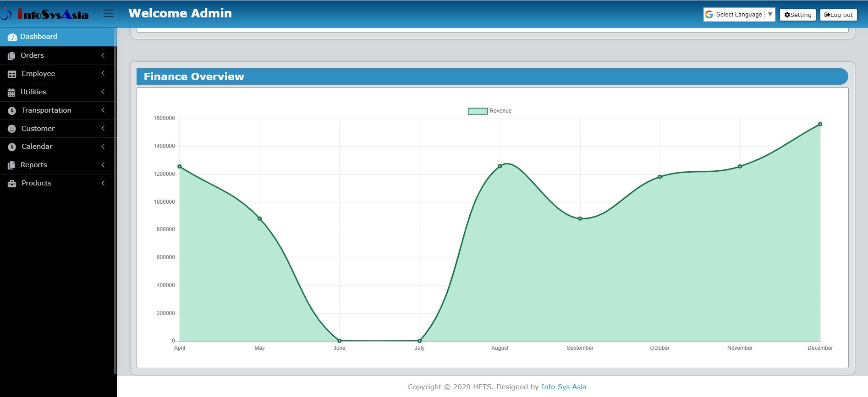Screen dimensions: 868x397
Task: Click the Setting button
Action: (798, 15)
